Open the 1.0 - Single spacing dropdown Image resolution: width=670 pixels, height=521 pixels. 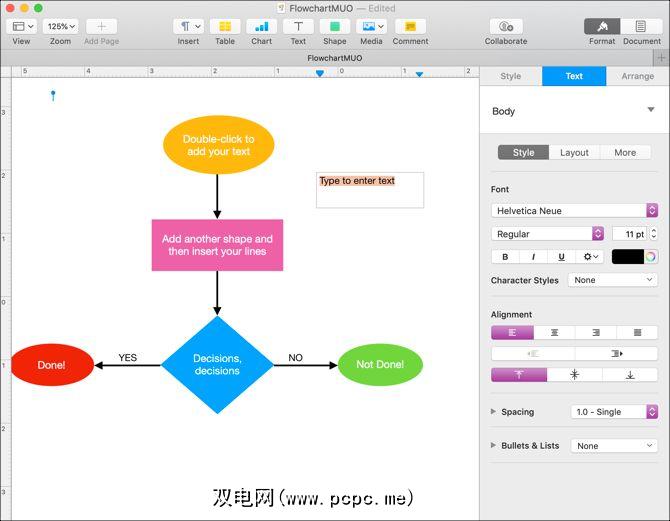(614, 412)
